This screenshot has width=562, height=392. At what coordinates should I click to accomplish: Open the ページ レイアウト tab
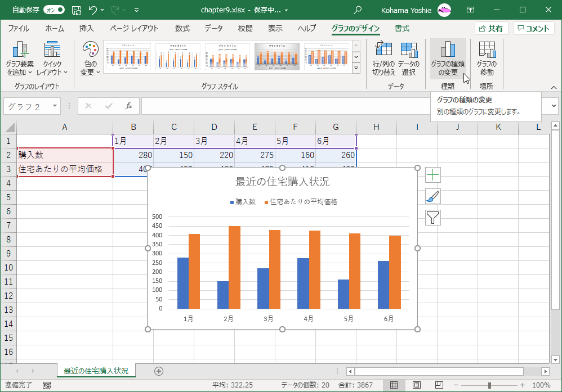click(134, 28)
